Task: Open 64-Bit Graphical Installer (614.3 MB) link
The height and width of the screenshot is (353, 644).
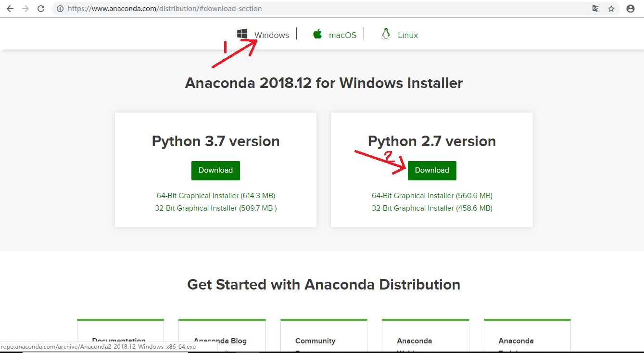Action: [215, 196]
